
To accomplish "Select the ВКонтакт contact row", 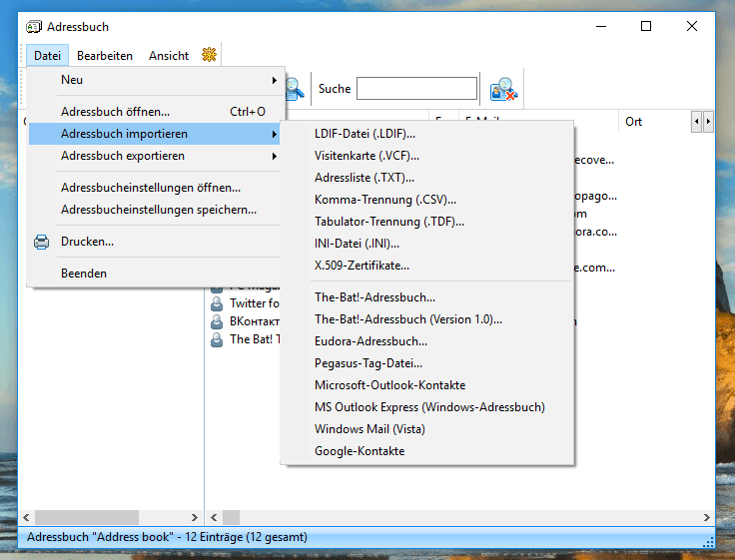I will [245, 321].
